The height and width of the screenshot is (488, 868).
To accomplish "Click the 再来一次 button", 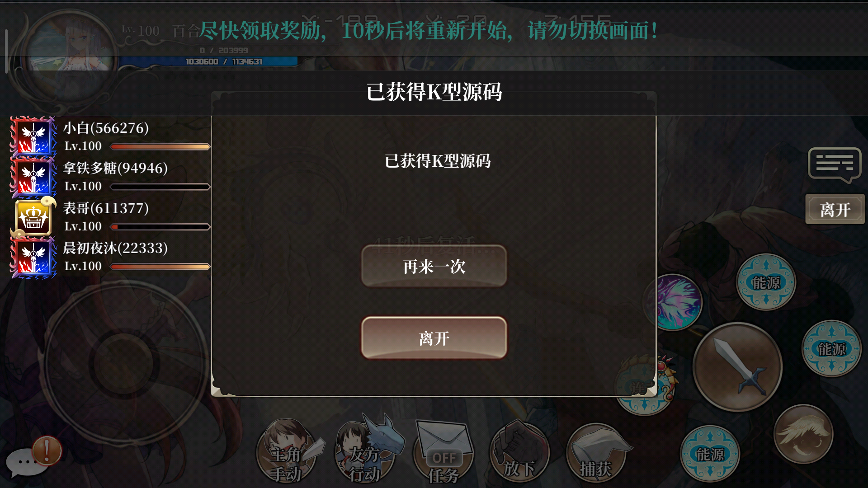I will click(x=434, y=266).
